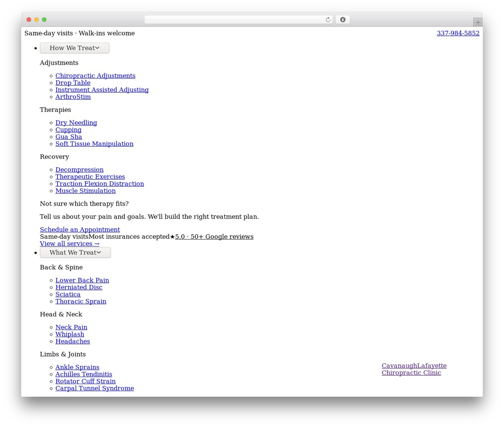The image size is (504, 427).
Task: Open Instrument Assisted Adjusting link
Action: coord(102,90)
